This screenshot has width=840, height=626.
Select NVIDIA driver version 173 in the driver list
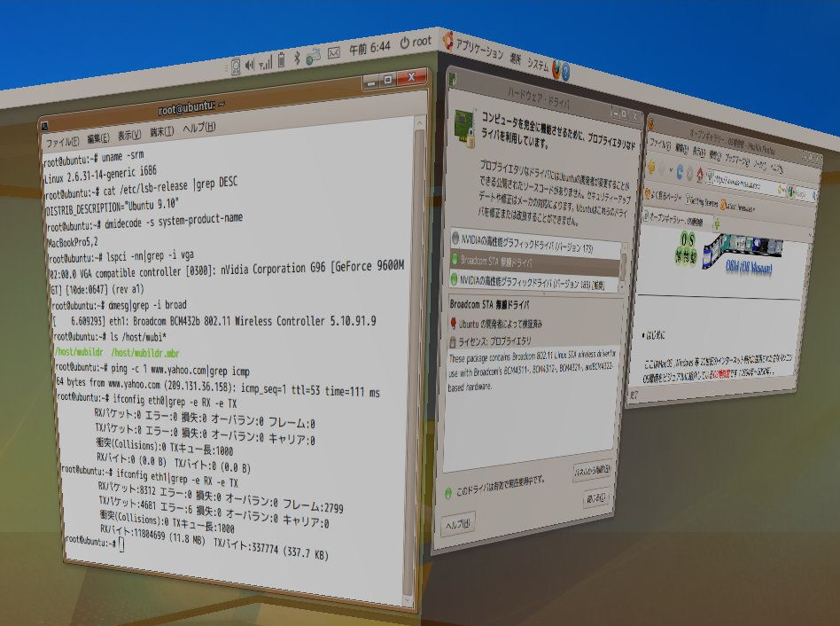point(535,245)
